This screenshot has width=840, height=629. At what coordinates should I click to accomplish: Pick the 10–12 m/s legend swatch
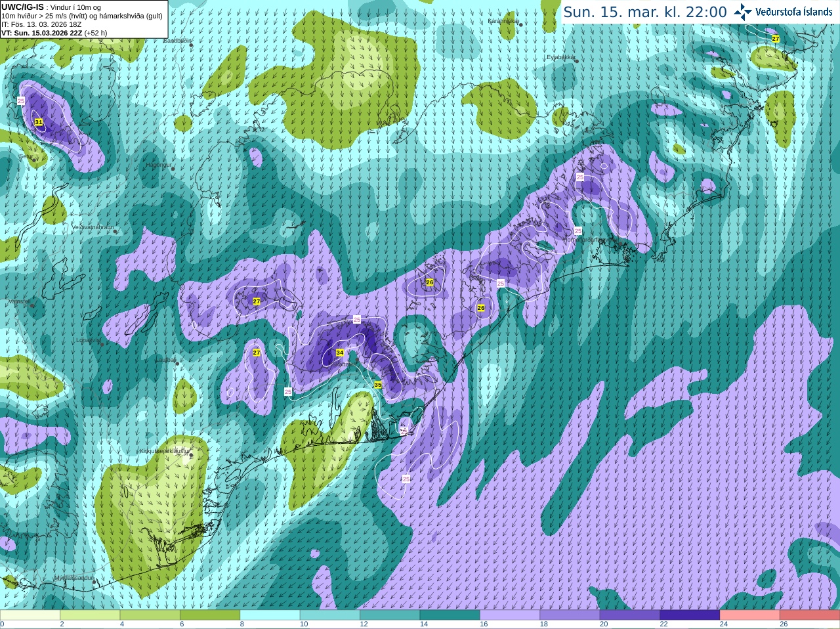(330, 615)
